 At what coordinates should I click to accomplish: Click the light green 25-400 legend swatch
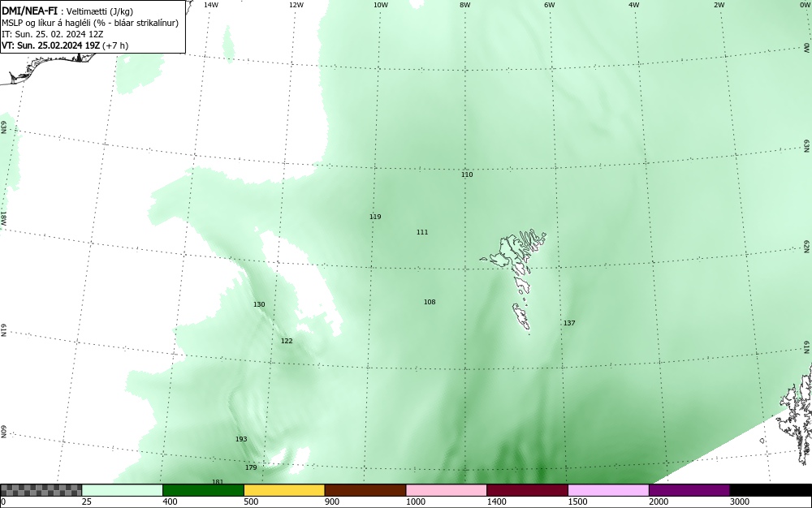tap(123, 490)
